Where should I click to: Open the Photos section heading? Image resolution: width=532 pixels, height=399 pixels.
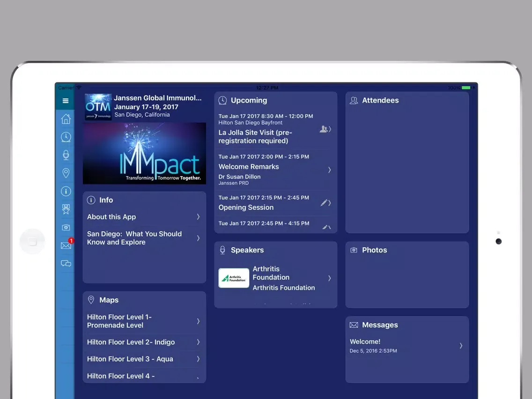(375, 250)
